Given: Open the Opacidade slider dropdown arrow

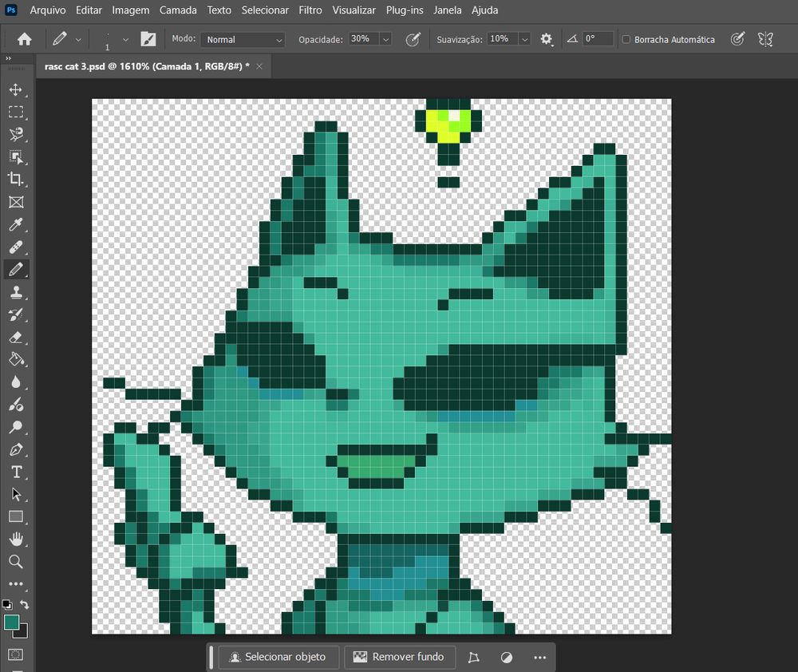Looking at the screenshot, I should 385,39.
